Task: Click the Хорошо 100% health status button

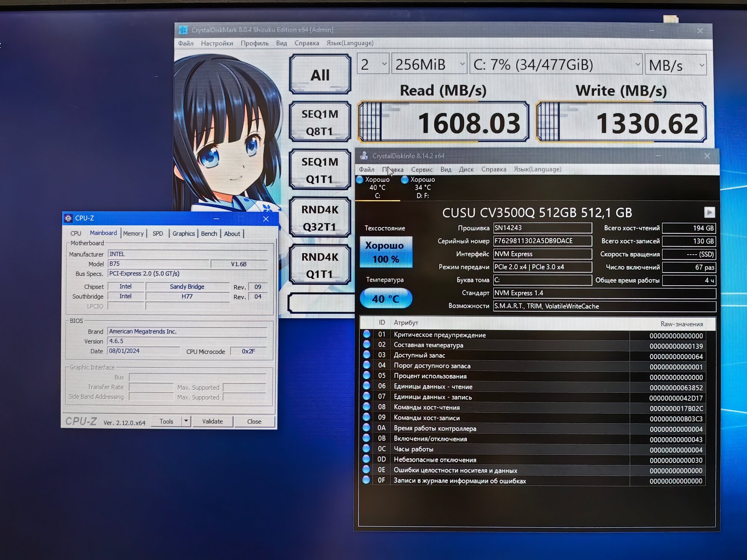Action: pyautogui.click(x=385, y=252)
